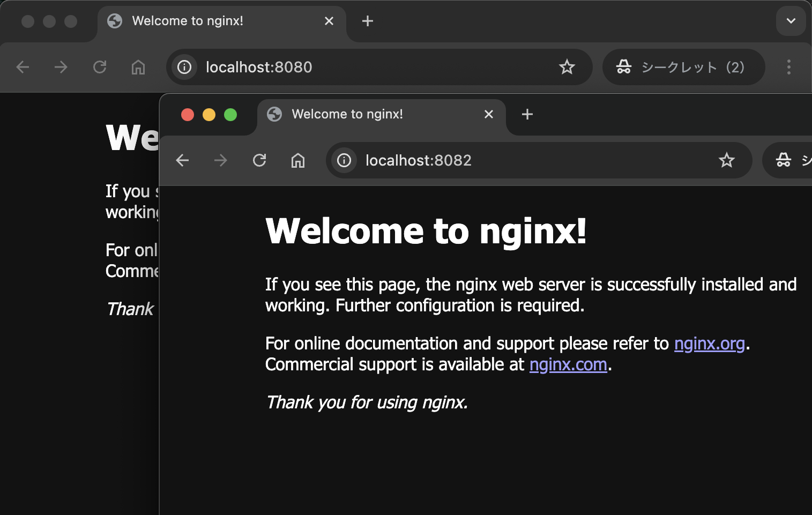812x515 pixels.
Task: Reload the localhost:8080 page
Action: (x=100, y=67)
